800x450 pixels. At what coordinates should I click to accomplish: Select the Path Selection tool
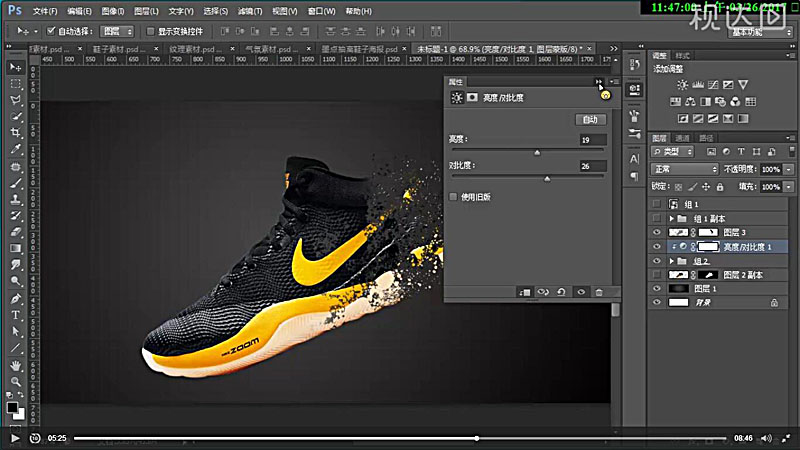click(x=15, y=332)
